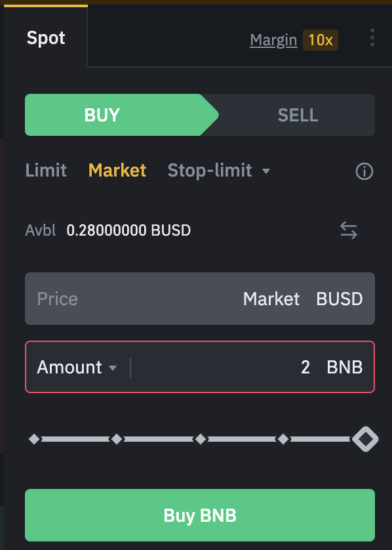This screenshot has width=392, height=550.
Task: Click the 10x leverage badge
Action: (x=320, y=39)
